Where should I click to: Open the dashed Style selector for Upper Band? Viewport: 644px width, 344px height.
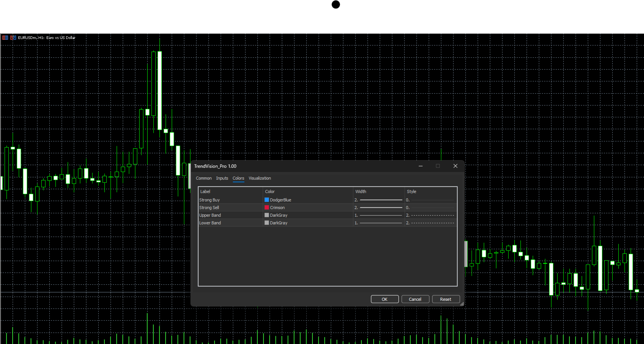tap(431, 215)
